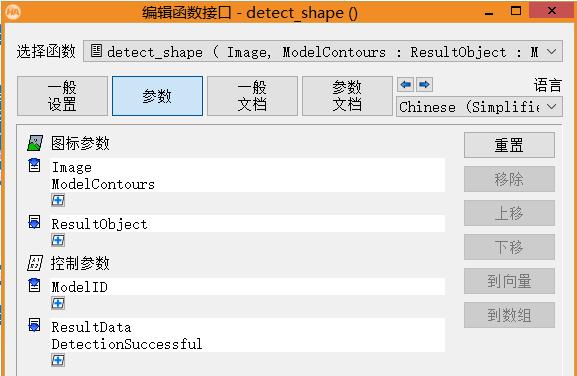Screen dimensions: 577x376
Task: Click the iconic parameters picture icon
Action: coord(35,143)
